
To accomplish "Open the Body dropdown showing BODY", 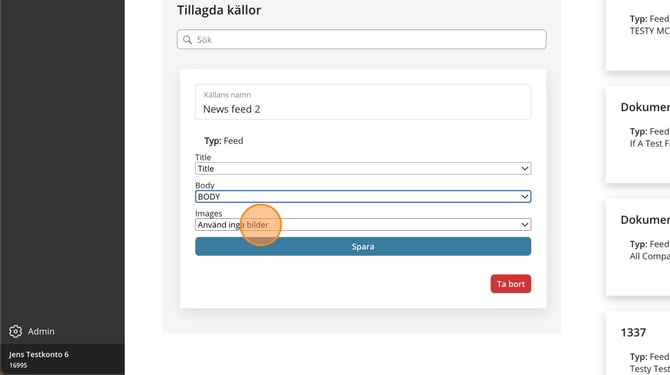I will coord(363,196).
